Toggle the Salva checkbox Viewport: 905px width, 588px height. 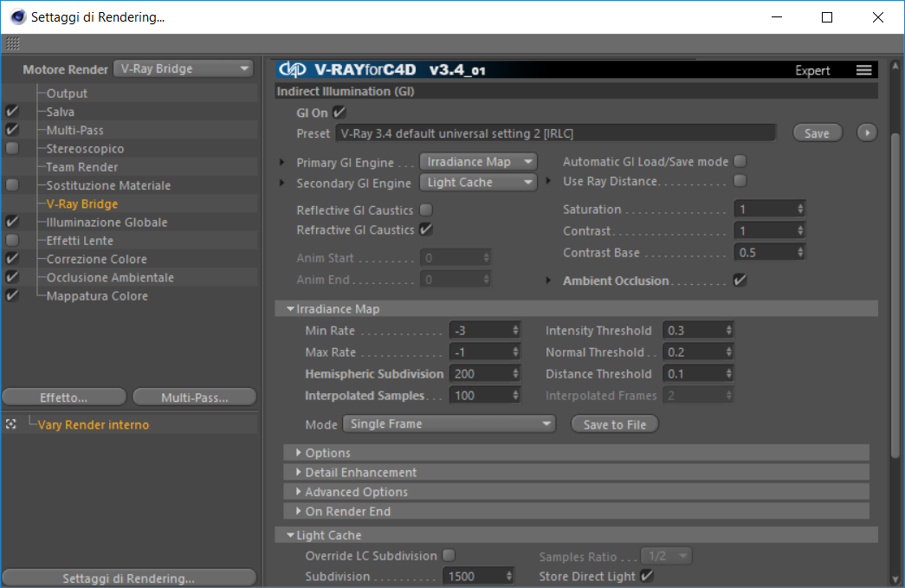[12, 112]
